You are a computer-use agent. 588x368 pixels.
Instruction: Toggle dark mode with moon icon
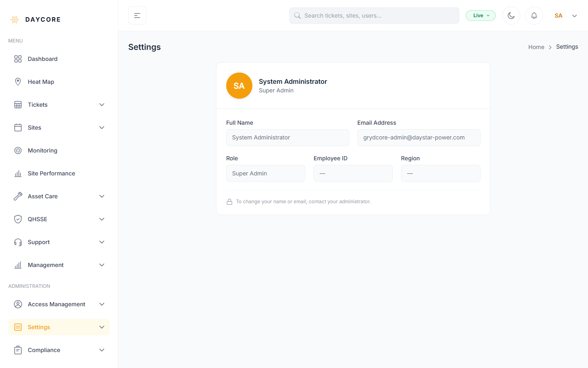point(511,16)
